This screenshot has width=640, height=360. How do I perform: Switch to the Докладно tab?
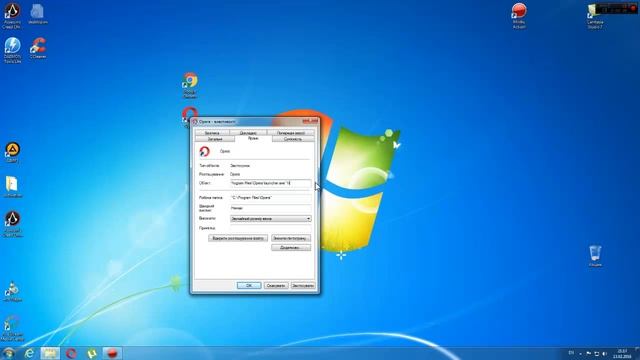248,133
